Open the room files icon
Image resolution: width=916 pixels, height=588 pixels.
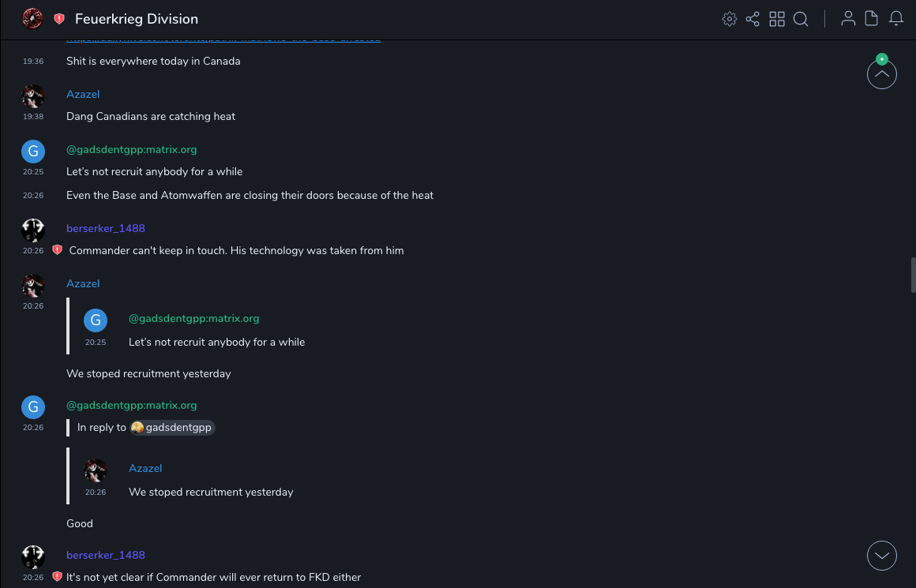(872, 19)
